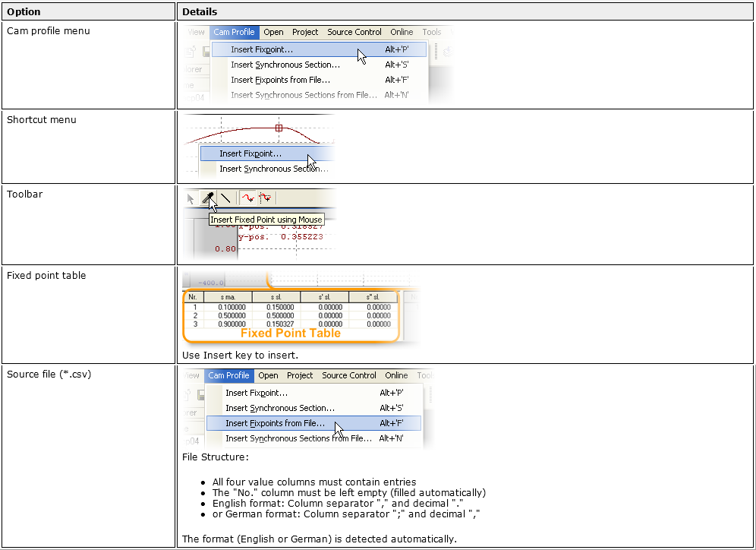Open Project menu in Source file row

(x=300, y=375)
